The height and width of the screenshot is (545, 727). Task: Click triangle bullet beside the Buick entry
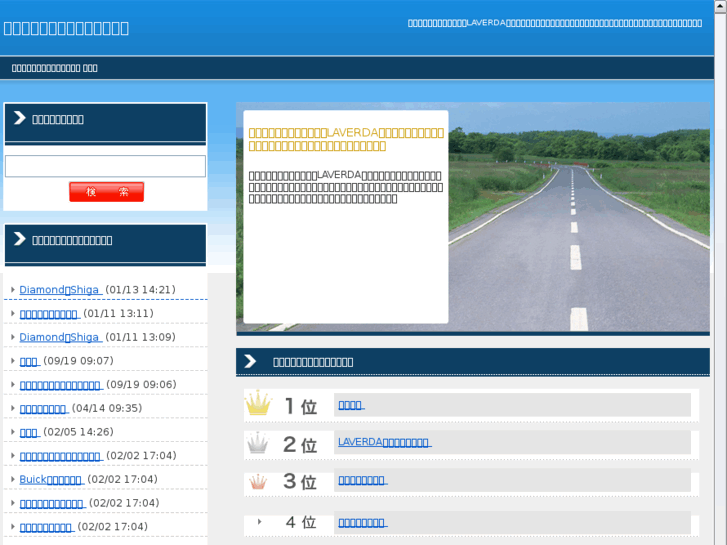tap(13, 479)
